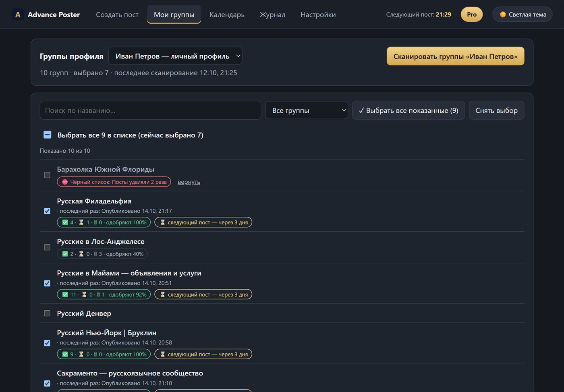Switch to Светлая тема
The height and width of the screenshot is (392, 564).
pyautogui.click(x=523, y=15)
